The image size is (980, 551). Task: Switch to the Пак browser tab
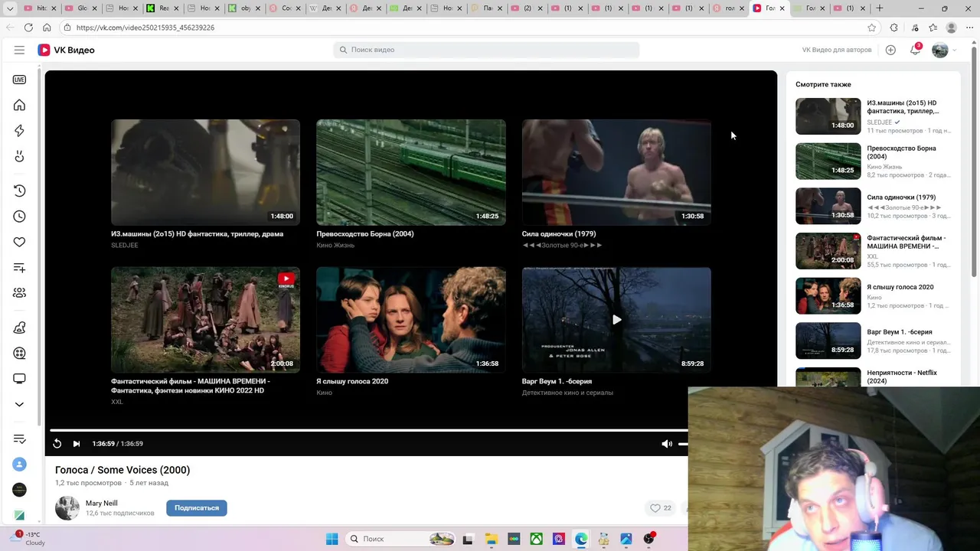[485, 8]
